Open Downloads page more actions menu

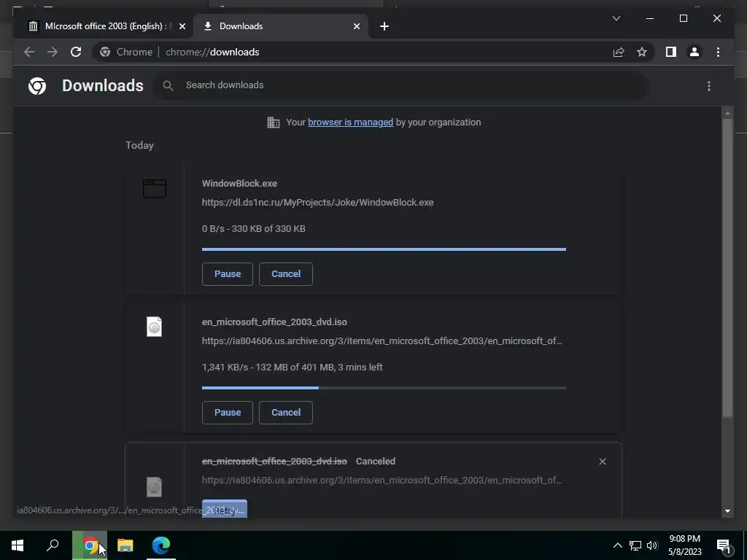[709, 86]
